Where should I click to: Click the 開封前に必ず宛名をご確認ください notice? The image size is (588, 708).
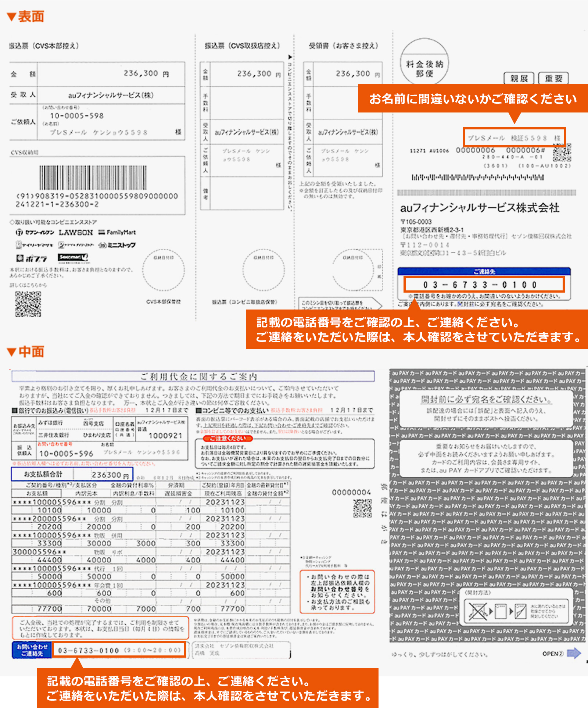(x=487, y=399)
